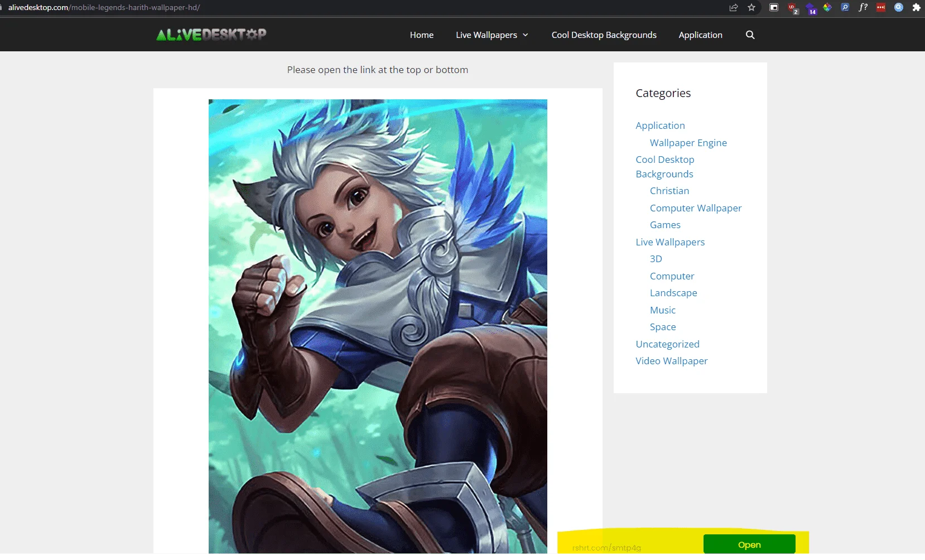This screenshot has height=560, width=925.
Task: Open the Music category link
Action: [x=663, y=310]
